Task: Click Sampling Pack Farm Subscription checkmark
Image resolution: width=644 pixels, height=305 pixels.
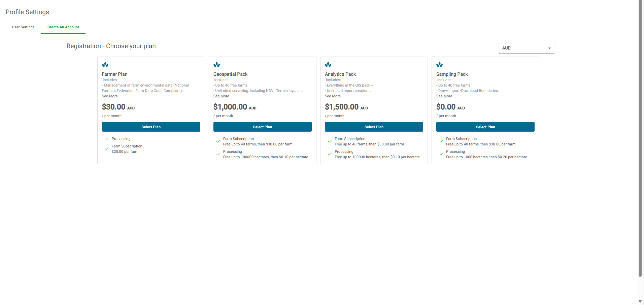Action: [x=441, y=141]
